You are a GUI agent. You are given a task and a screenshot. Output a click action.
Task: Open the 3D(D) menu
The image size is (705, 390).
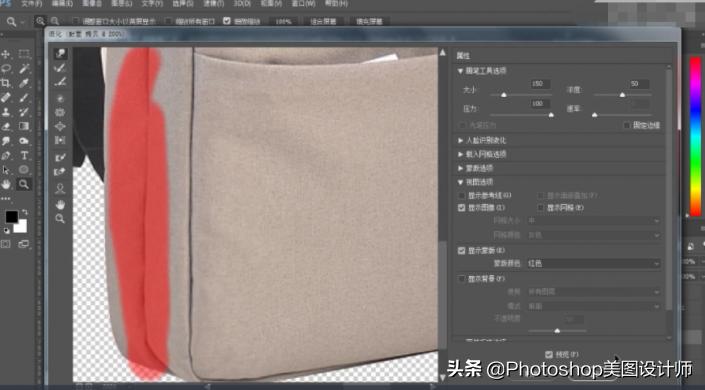(242, 4)
